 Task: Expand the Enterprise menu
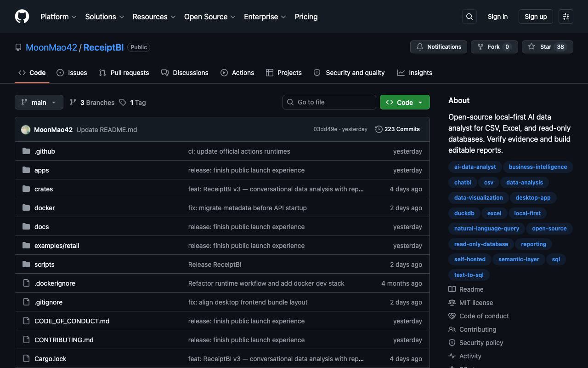coord(265,17)
